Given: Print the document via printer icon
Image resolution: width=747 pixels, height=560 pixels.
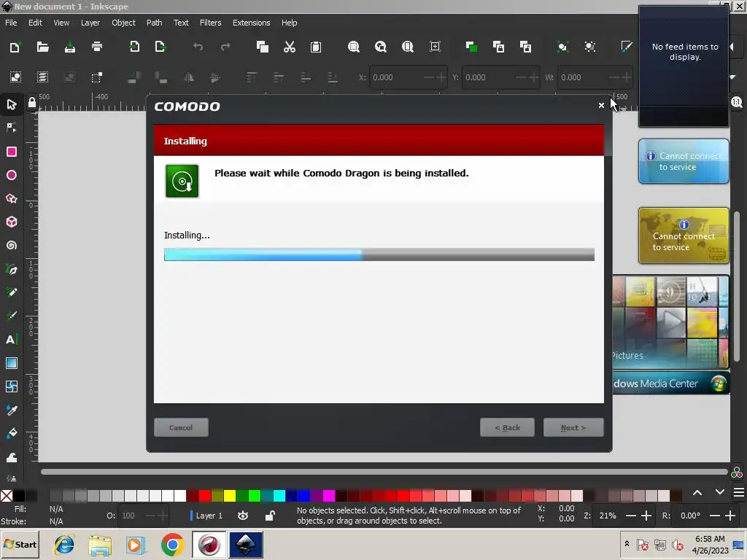Looking at the screenshot, I should tap(97, 47).
